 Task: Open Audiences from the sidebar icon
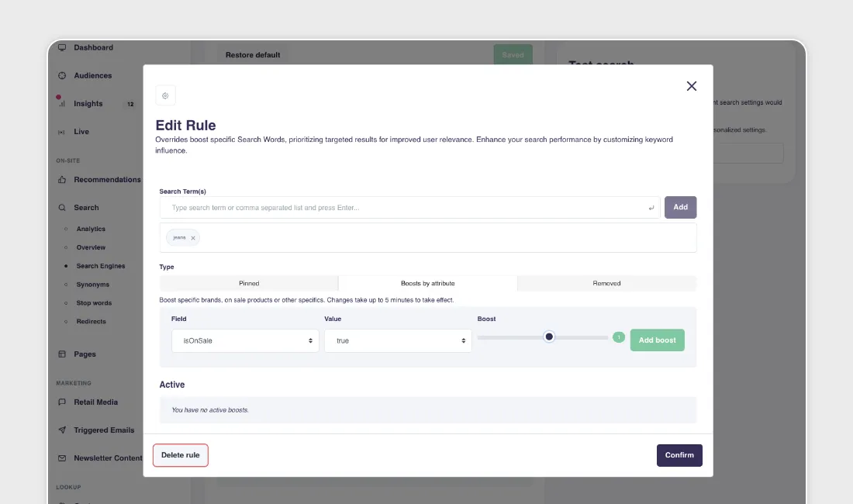pos(62,75)
